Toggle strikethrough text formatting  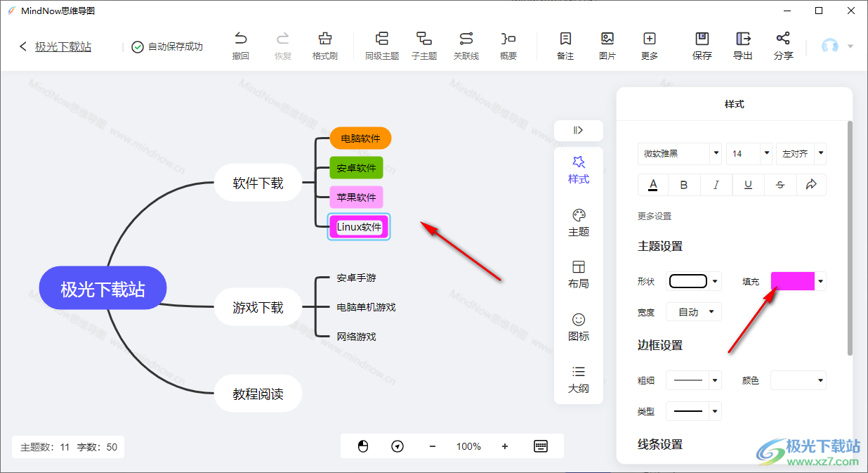point(780,185)
